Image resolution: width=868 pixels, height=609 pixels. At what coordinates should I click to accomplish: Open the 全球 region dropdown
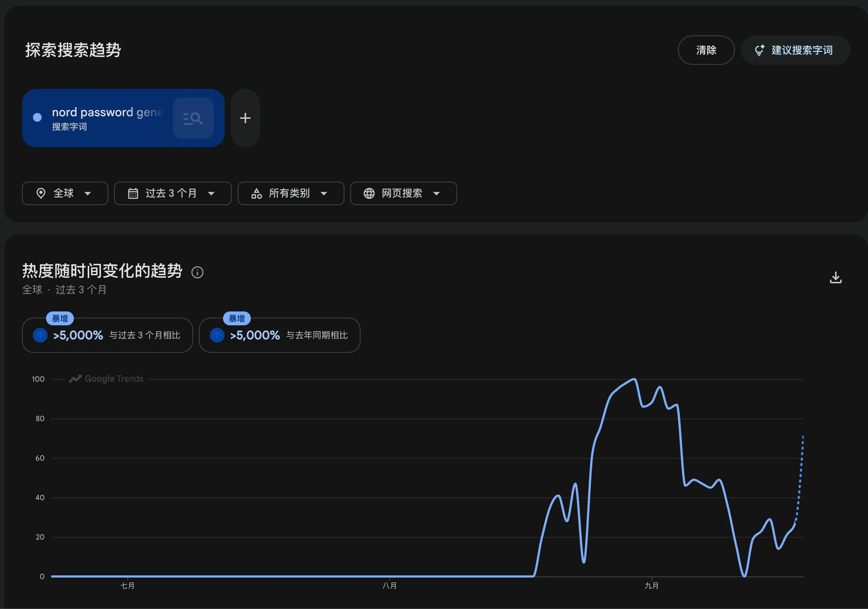tap(65, 193)
